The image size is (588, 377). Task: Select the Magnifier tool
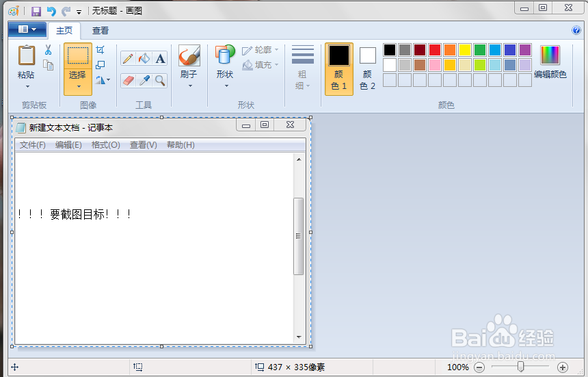(160, 80)
